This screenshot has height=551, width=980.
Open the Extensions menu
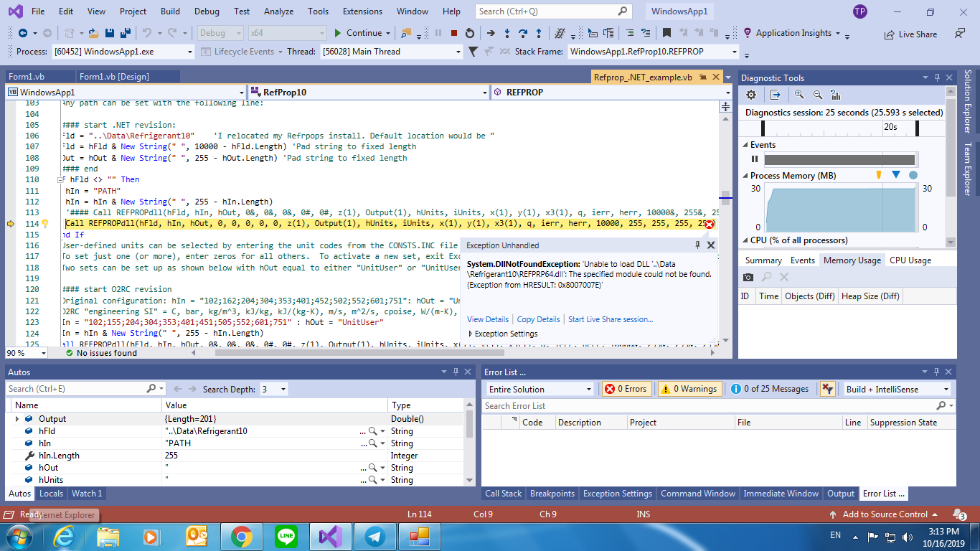362,11
